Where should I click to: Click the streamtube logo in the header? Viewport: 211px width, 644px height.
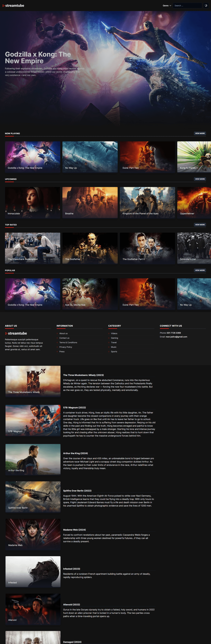[13, 5]
